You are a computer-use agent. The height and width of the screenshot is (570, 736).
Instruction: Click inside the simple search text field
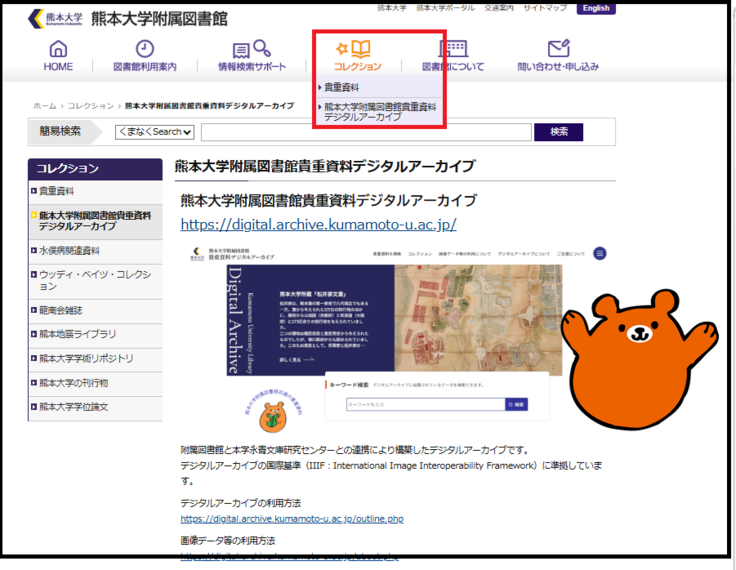pos(364,132)
